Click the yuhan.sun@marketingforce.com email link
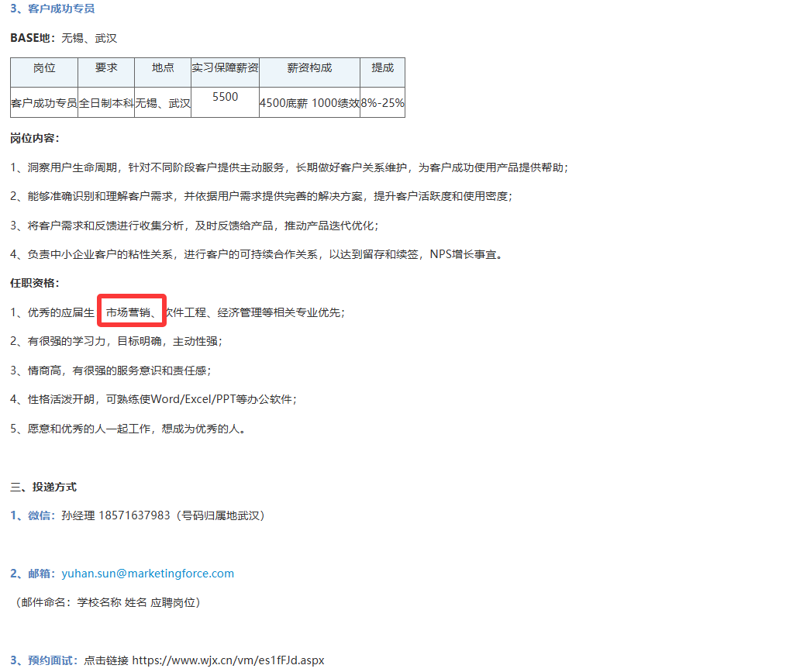Viewport: 786px width, 672px height. pos(147,574)
